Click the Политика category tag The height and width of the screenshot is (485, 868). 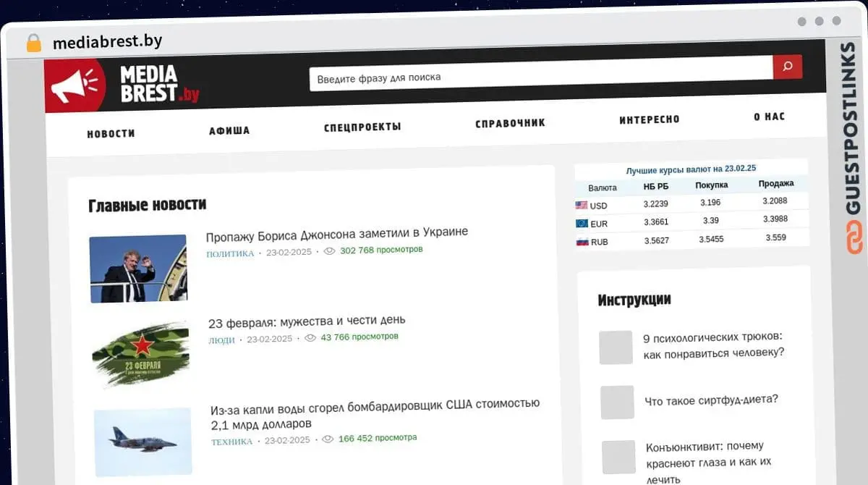[x=230, y=253]
